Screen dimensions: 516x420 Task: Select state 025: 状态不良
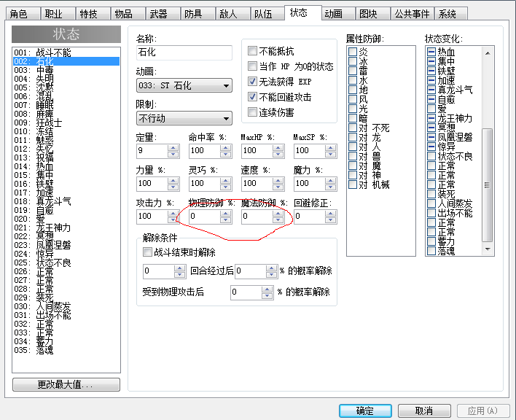[x=66, y=262]
